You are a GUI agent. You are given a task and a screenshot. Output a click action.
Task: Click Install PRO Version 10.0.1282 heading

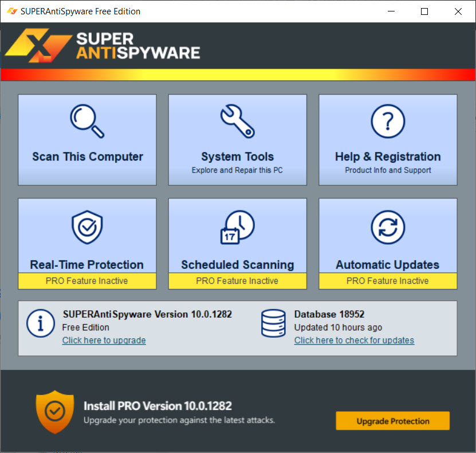click(x=158, y=406)
